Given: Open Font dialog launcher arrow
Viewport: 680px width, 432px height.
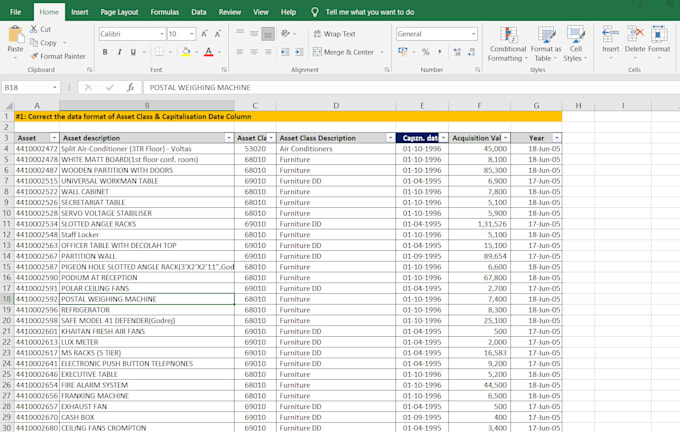Looking at the screenshot, I should coord(224,69).
